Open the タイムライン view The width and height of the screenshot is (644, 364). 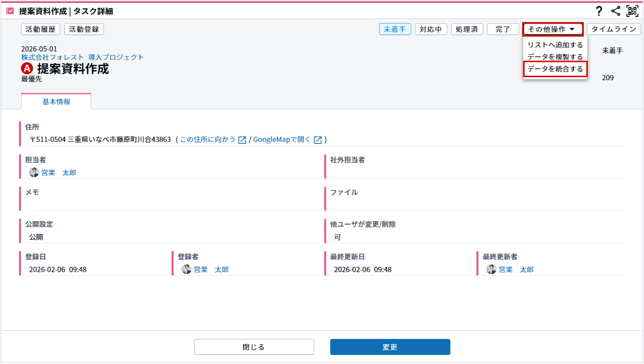point(613,29)
